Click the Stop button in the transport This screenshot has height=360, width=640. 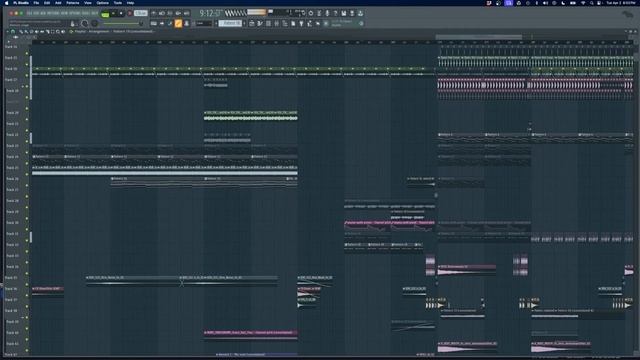121,13
